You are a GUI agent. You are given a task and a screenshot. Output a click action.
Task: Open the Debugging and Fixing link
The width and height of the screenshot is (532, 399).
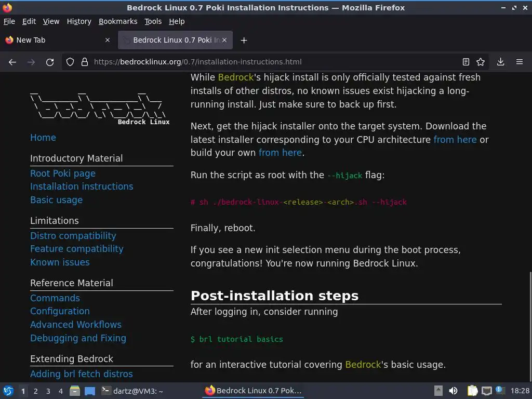coord(78,338)
